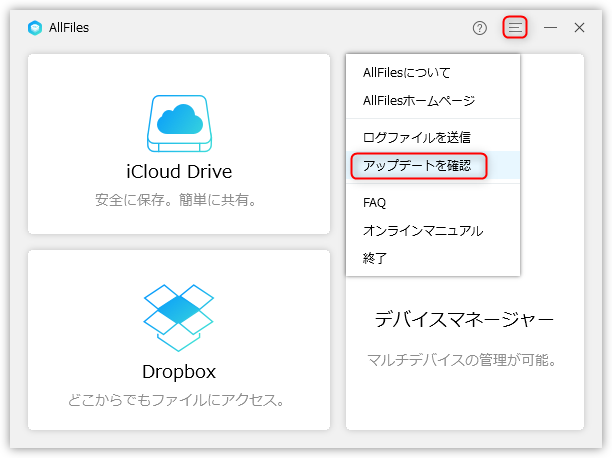Click the iCloud Drive title text
This screenshot has width=612, height=458.
179,171
